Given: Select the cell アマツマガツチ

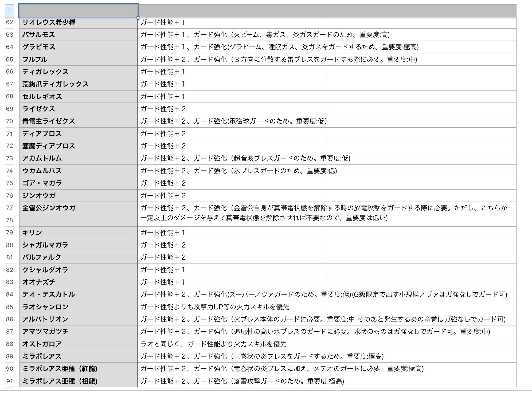Looking at the screenshot, I should click(78, 332).
